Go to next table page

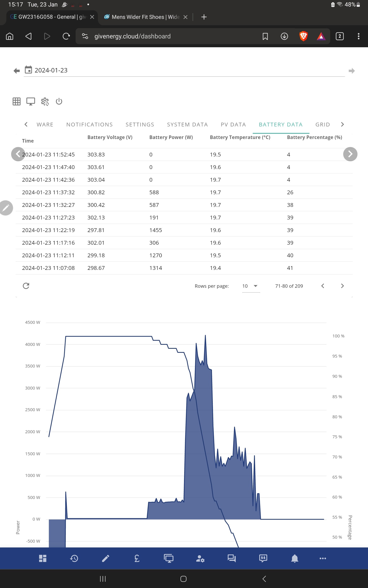(x=342, y=286)
